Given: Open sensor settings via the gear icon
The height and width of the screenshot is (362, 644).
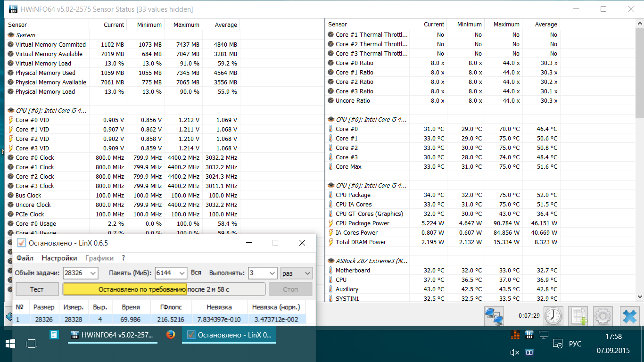Looking at the screenshot, I should (603, 316).
